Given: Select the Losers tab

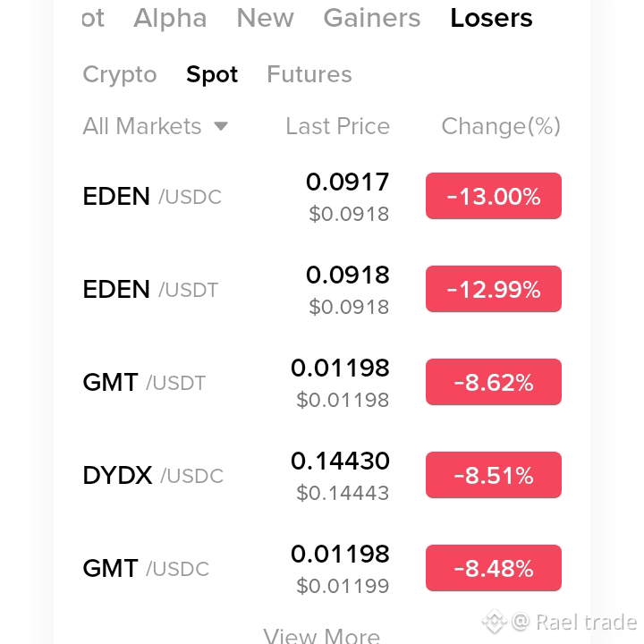Looking at the screenshot, I should [491, 18].
